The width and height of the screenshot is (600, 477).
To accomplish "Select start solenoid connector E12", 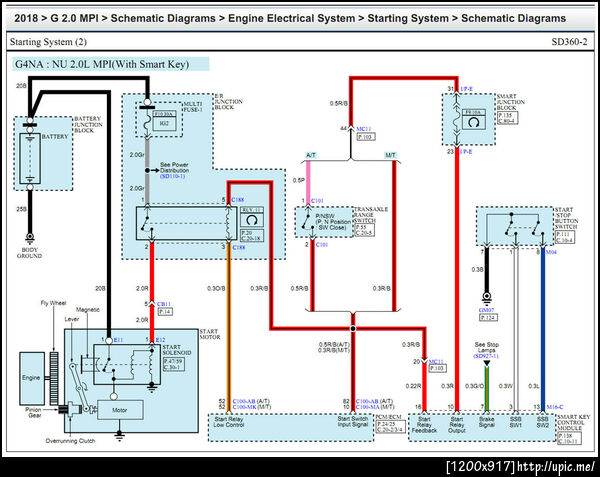I will pyautogui.click(x=160, y=340).
